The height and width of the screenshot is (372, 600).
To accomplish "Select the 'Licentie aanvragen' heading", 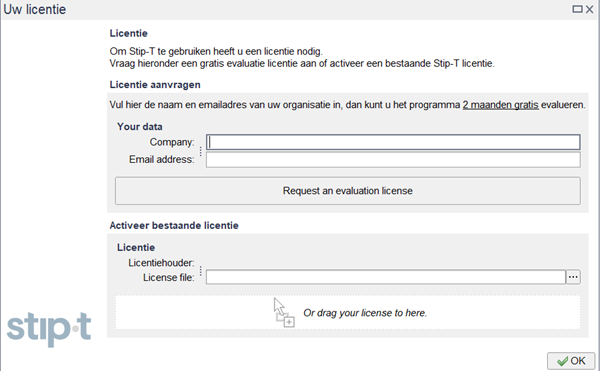I will (155, 85).
